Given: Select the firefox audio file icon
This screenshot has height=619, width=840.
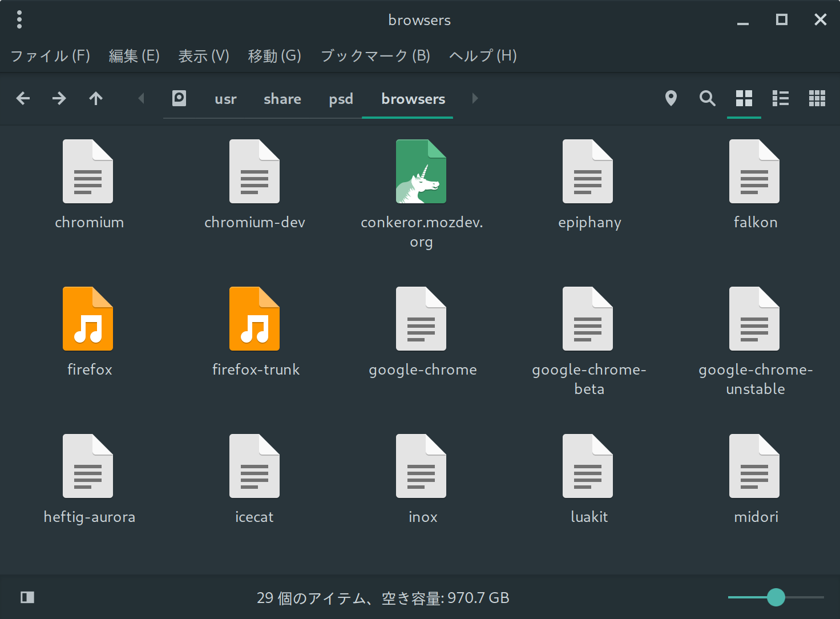Looking at the screenshot, I should (x=88, y=319).
